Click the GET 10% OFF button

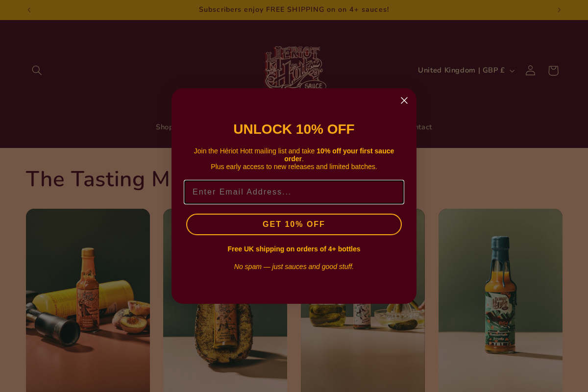294,224
